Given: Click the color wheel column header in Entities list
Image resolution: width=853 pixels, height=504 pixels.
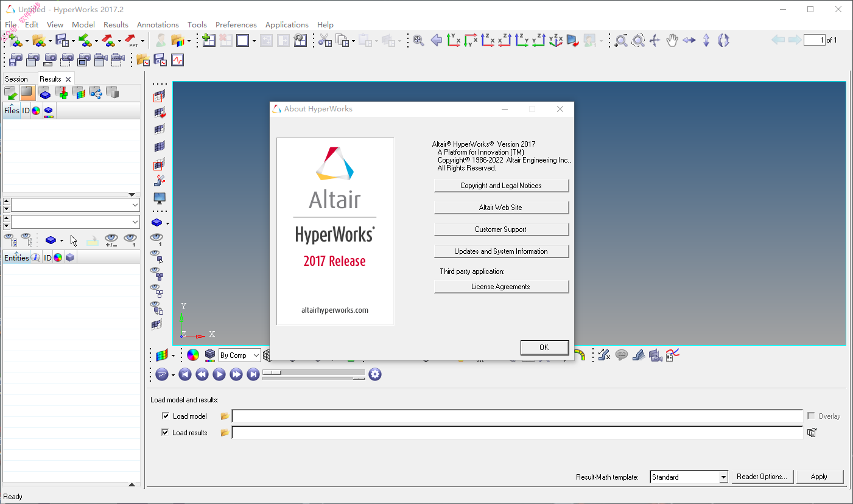Looking at the screenshot, I should click(58, 257).
